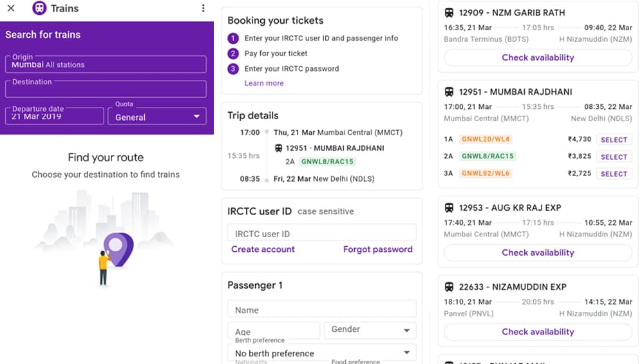Image resolution: width=644 pixels, height=364 pixels.
Task: Expand the Gender dropdown for Passenger 1
Action: [x=370, y=330]
